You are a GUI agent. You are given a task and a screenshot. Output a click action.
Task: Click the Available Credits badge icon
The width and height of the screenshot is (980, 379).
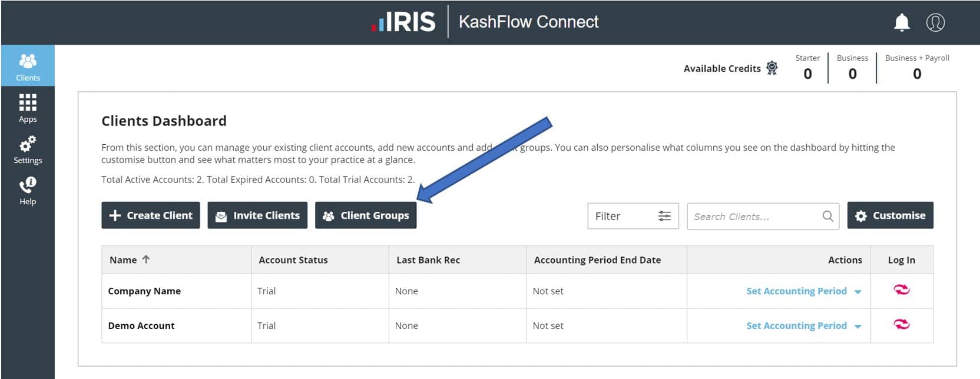tap(772, 68)
